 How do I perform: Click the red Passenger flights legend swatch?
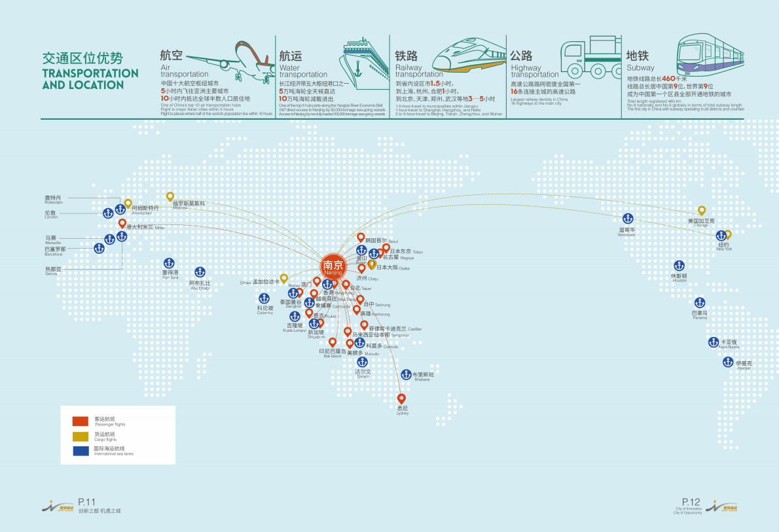(x=80, y=420)
